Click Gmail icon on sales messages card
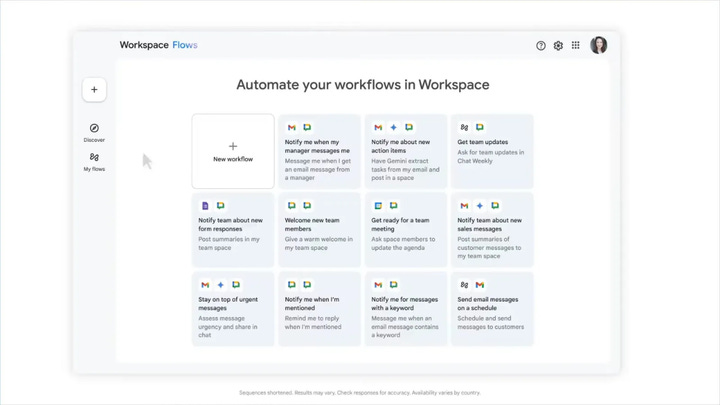 click(464, 206)
